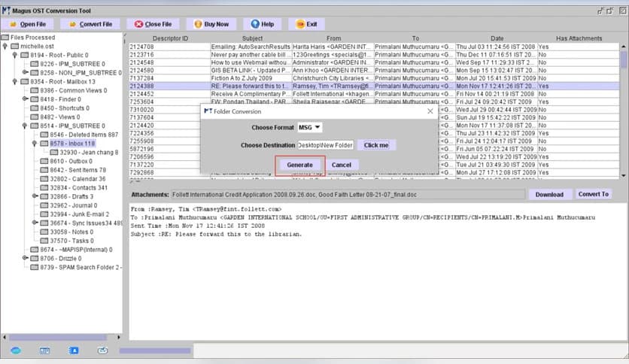
Task: Select email row with descriptor 2124708
Action: click(x=374, y=47)
